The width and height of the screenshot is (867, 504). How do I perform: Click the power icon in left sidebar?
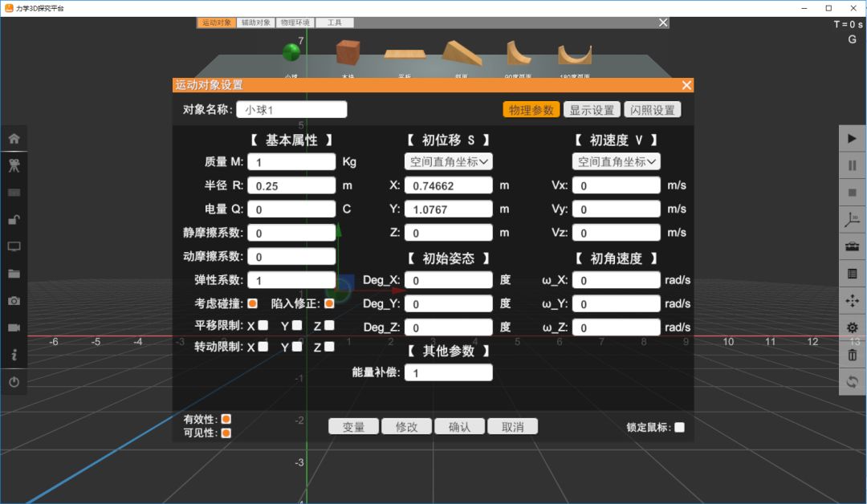pyautogui.click(x=14, y=382)
